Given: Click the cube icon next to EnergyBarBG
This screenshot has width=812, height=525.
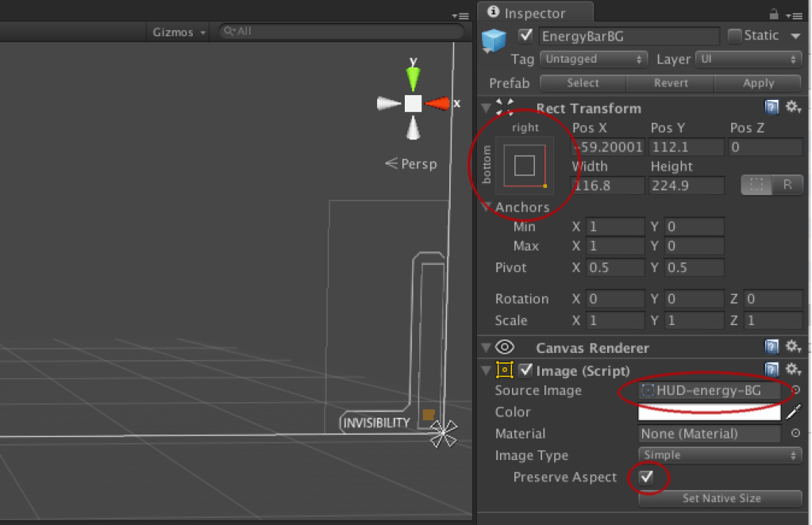Looking at the screenshot, I should pos(494,36).
